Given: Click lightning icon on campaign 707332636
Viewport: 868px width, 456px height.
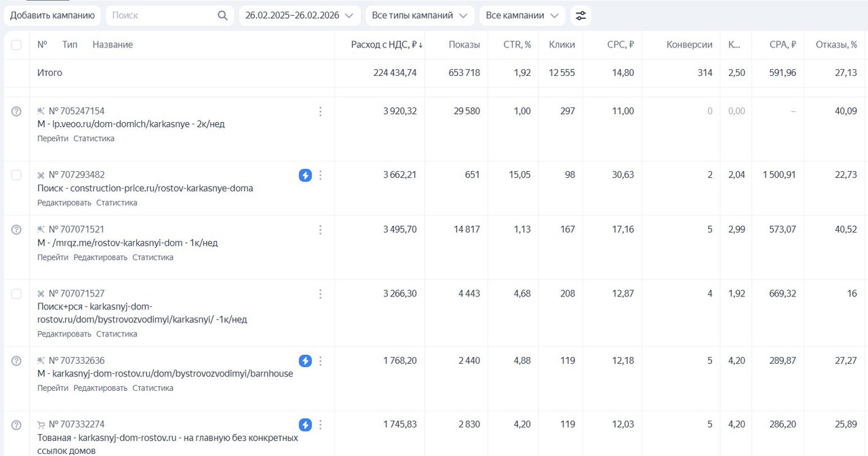Looking at the screenshot, I should 305,361.
